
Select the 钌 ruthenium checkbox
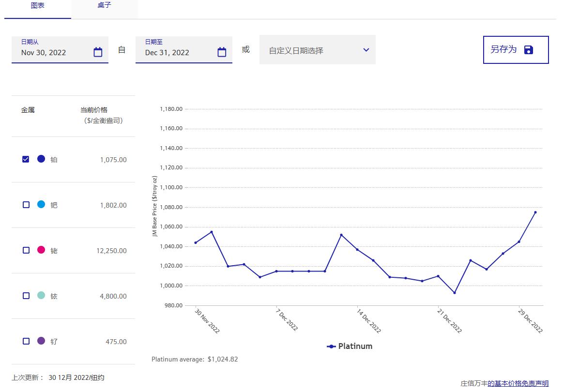[26, 341]
